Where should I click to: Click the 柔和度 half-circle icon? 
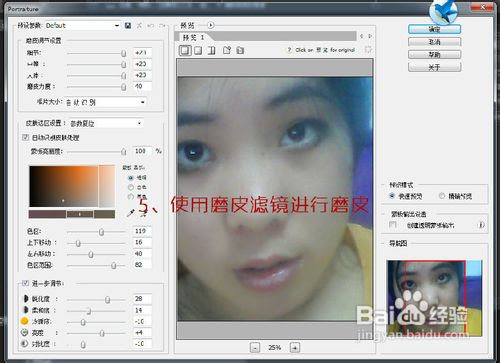click(25, 310)
